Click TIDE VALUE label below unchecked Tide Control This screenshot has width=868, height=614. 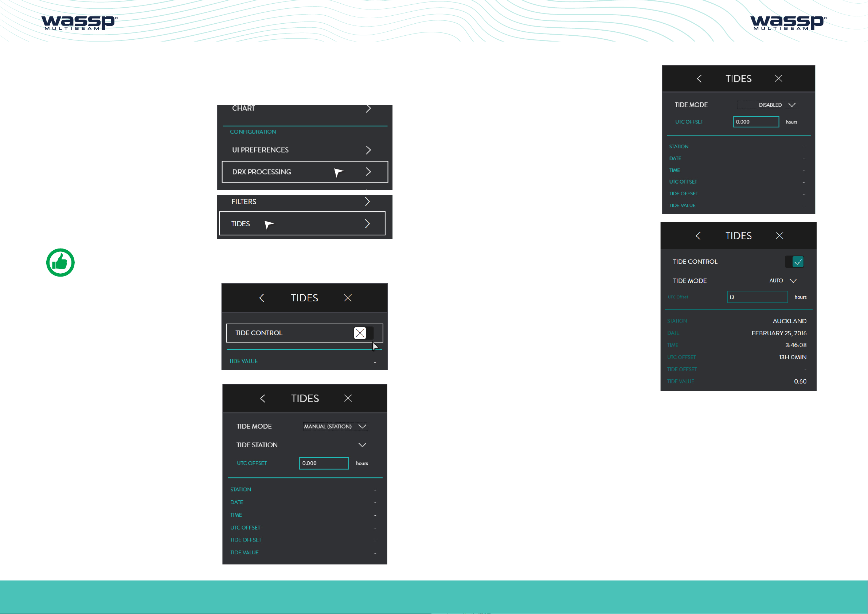pyautogui.click(x=243, y=361)
